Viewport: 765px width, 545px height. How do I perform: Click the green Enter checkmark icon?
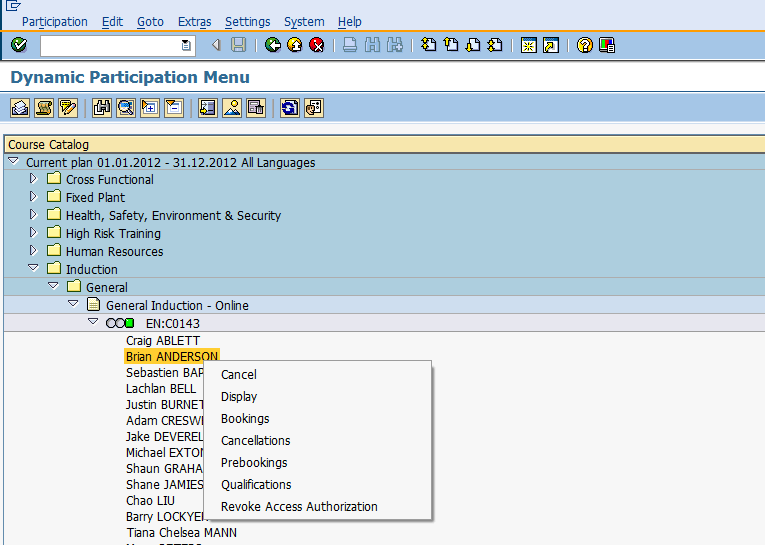point(19,45)
